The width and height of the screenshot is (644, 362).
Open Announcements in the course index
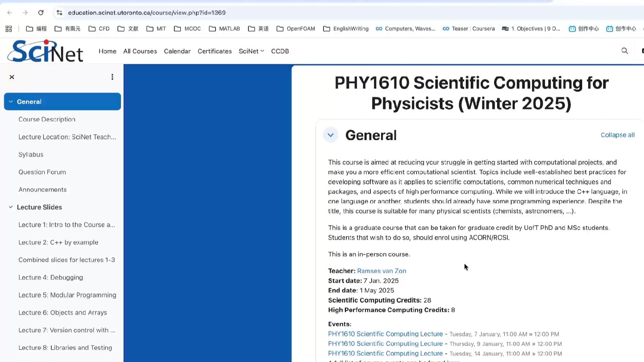point(43,190)
